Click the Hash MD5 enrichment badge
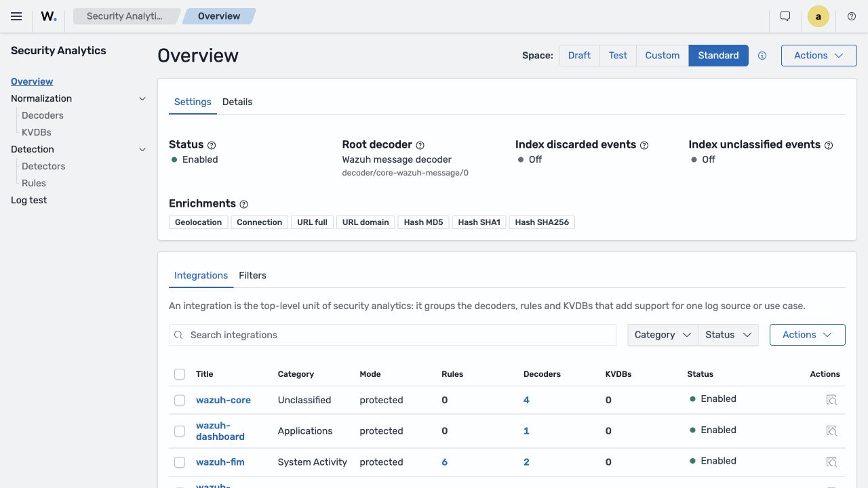 click(x=424, y=222)
